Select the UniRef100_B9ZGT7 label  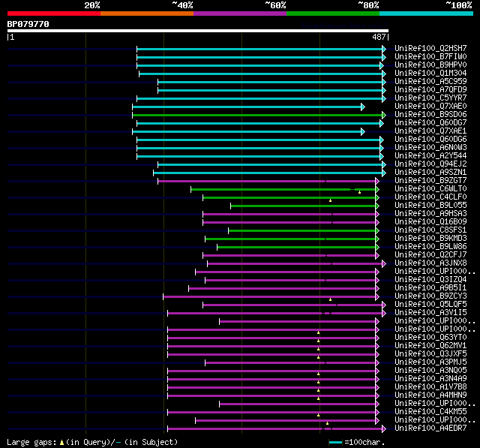[430, 181]
